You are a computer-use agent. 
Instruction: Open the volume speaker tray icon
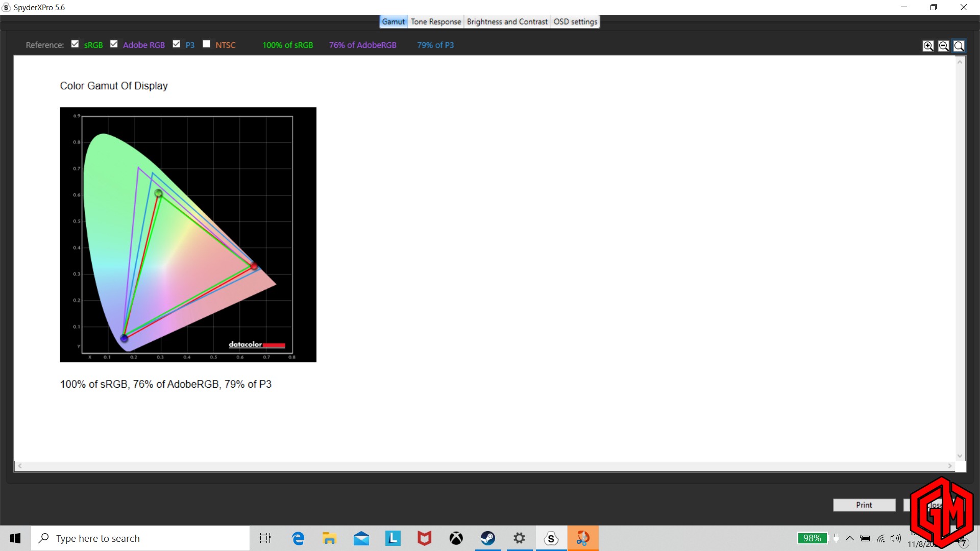click(896, 538)
